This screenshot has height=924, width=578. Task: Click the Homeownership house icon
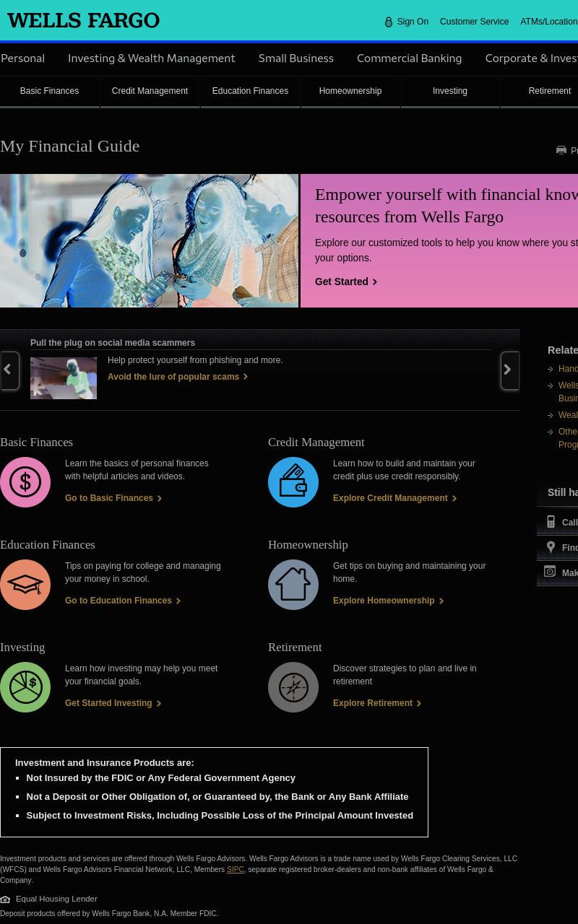293,585
